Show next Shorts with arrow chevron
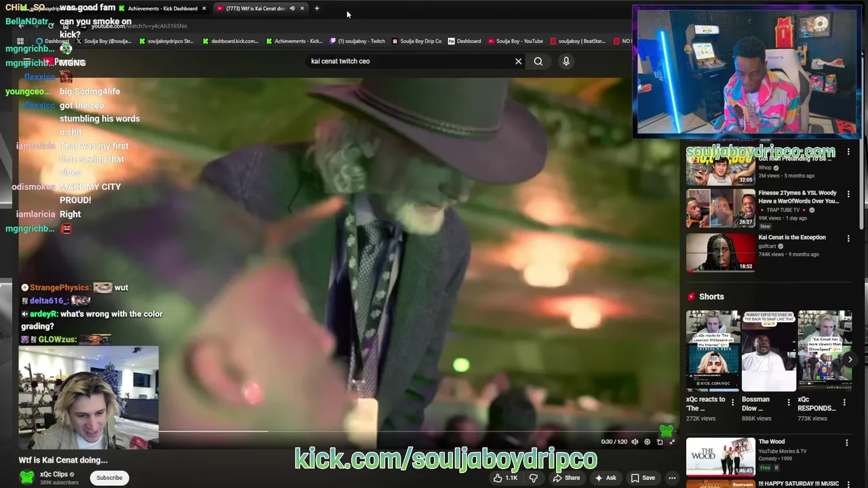Screen dimensions: 868x488 (x=850, y=360)
